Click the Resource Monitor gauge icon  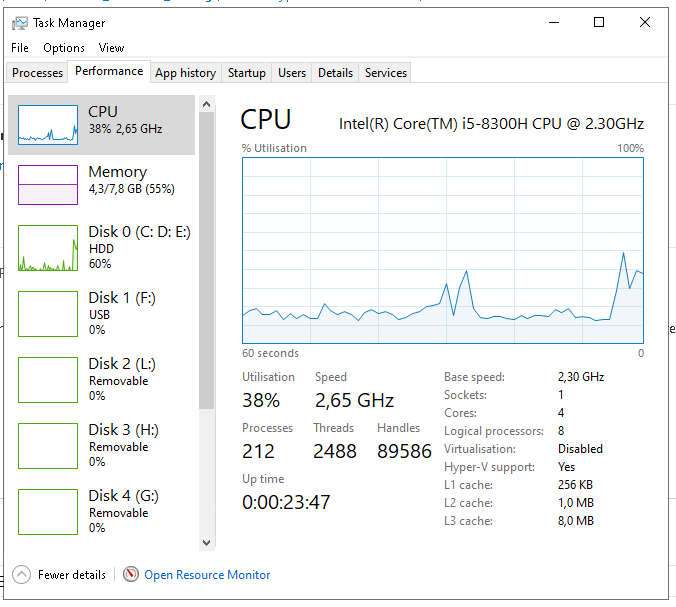131,574
